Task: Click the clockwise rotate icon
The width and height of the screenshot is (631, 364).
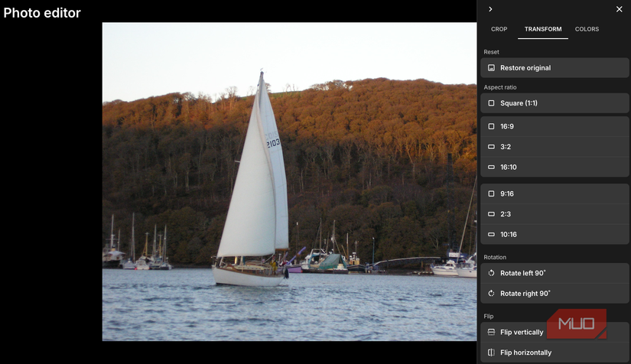Action: pyautogui.click(x=491, y=294)
